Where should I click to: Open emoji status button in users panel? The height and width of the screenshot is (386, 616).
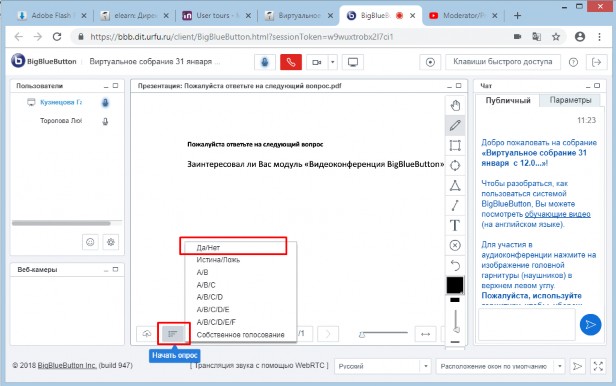tap(90, 242)
